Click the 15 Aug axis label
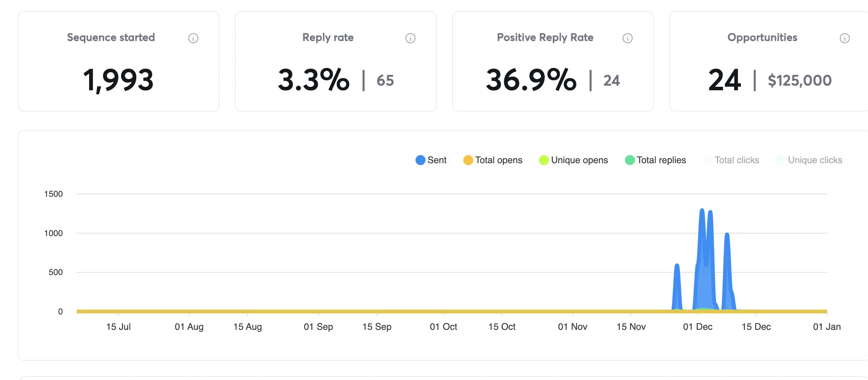This screenshot has width=868, height=380. pos(248,327)
